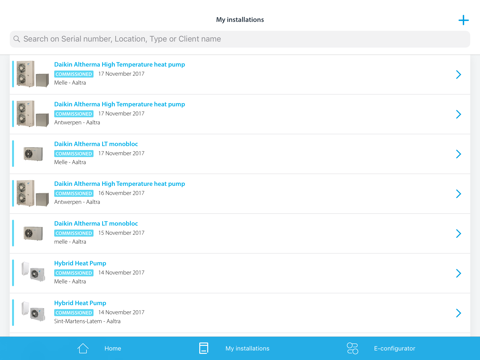Open Melle Hybrid Heat Pump title
Screen dimensions: 480x360
point(80,263)
